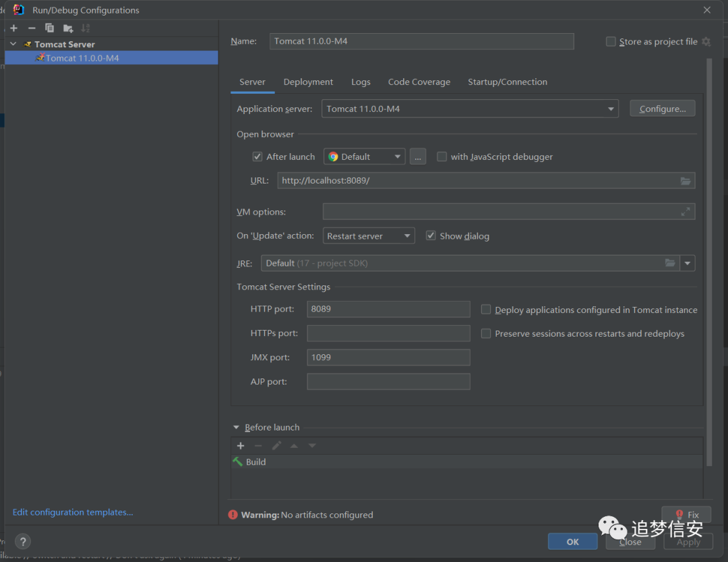This screenshot has width=728, height=562.
Task: Add new configuration with plus icon
Action: tap(14, 28)
